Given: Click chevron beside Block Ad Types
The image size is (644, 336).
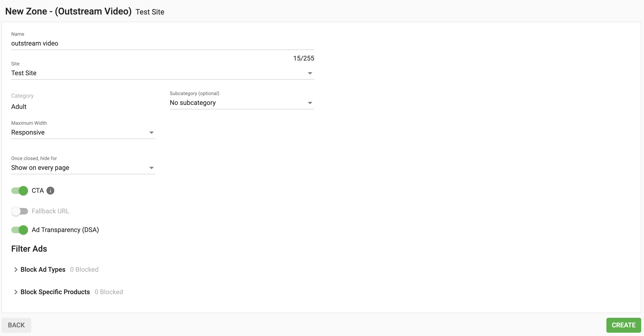Looking at the screenshot, I should pyautogui.click(x=16, y=269).
